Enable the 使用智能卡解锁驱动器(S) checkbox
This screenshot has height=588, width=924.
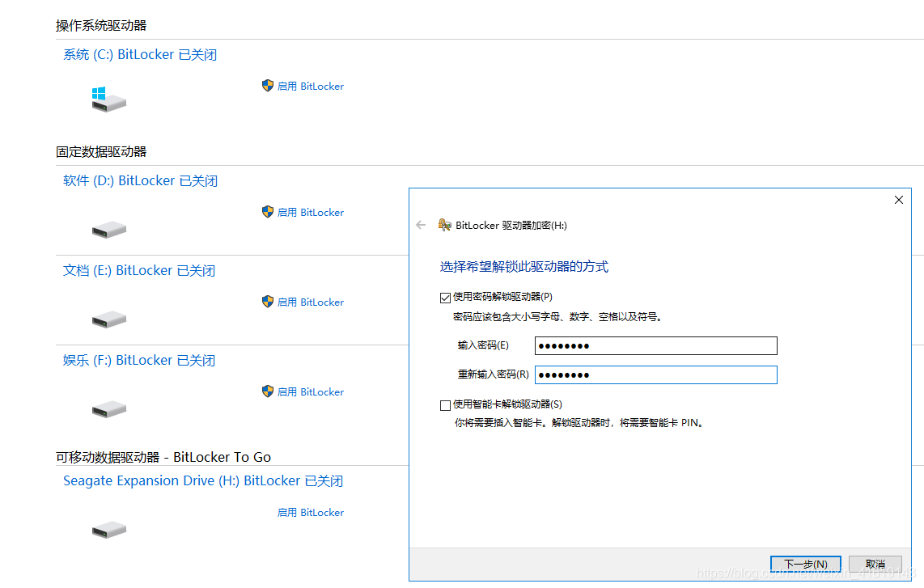pos(446,404)
